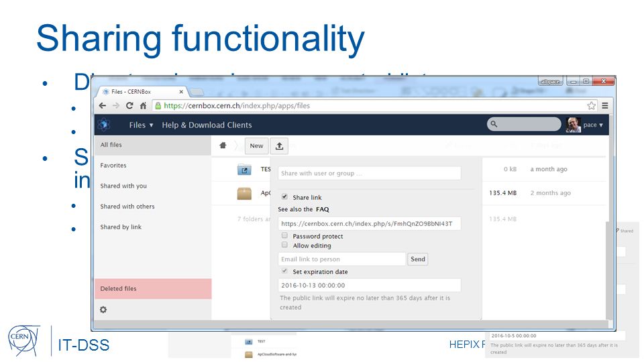Image resolution: width=644 pixels, height=362 pixels.
Task: Click the shared TEST folder icon
Action: click(244, 169)
